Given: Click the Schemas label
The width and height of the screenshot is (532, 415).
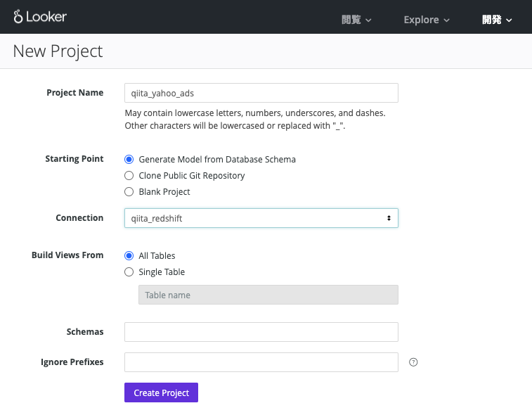Looking at the screenshot, I should pos(85,332).
